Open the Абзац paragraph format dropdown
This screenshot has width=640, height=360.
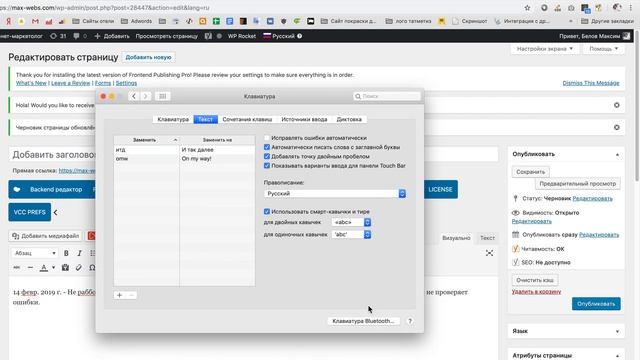pyautogui.click(x=34, y=253)
